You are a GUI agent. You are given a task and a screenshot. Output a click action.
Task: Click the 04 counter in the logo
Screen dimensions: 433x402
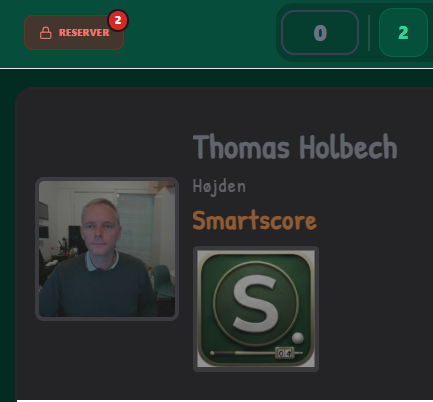pos(285,353)
